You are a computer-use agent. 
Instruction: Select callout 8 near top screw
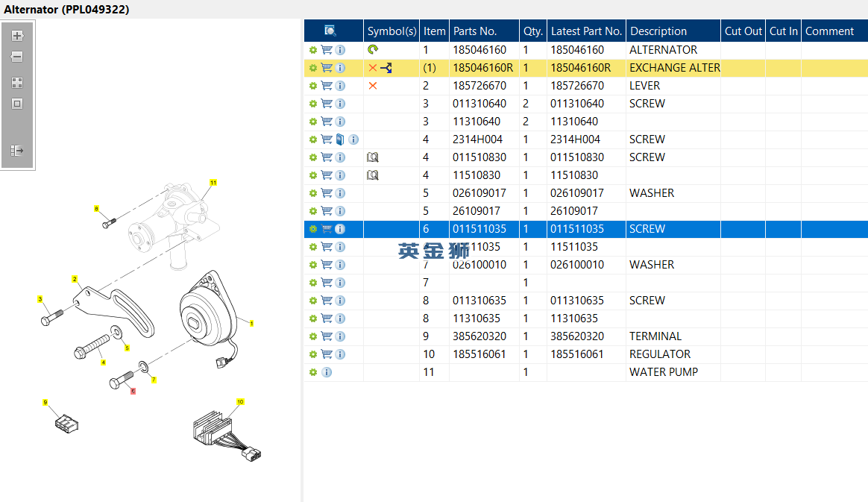click(96, 209)
